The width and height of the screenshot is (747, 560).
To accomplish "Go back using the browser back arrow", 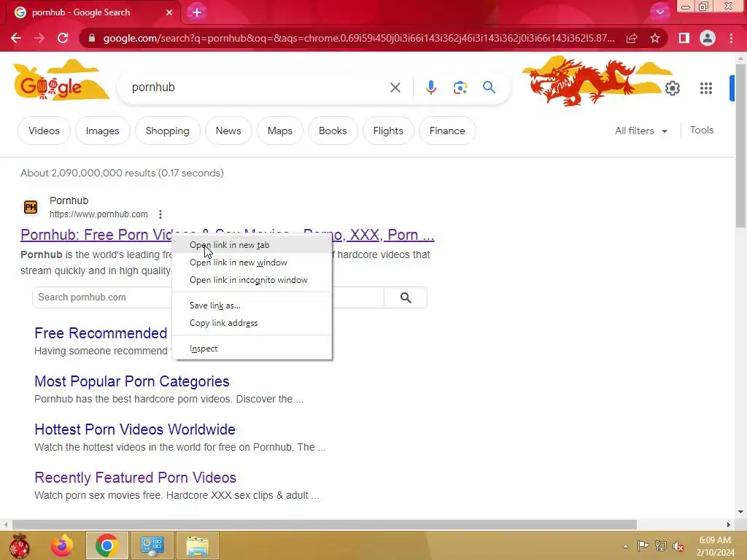I will (16, 38).
